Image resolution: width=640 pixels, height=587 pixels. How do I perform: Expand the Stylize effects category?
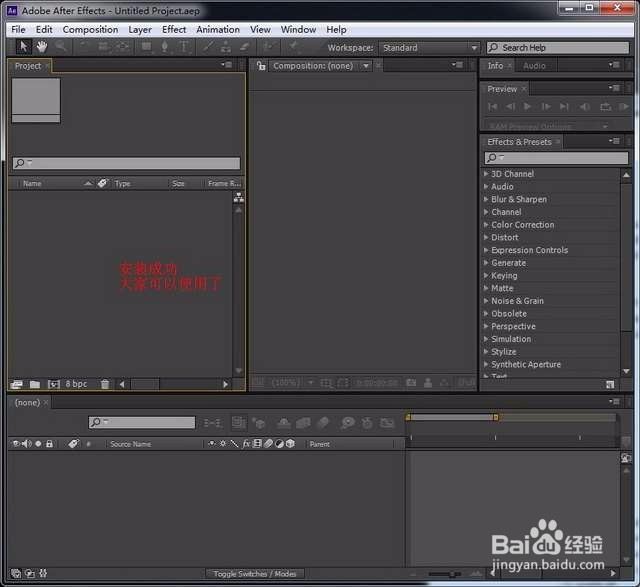(x=486, y=351)
